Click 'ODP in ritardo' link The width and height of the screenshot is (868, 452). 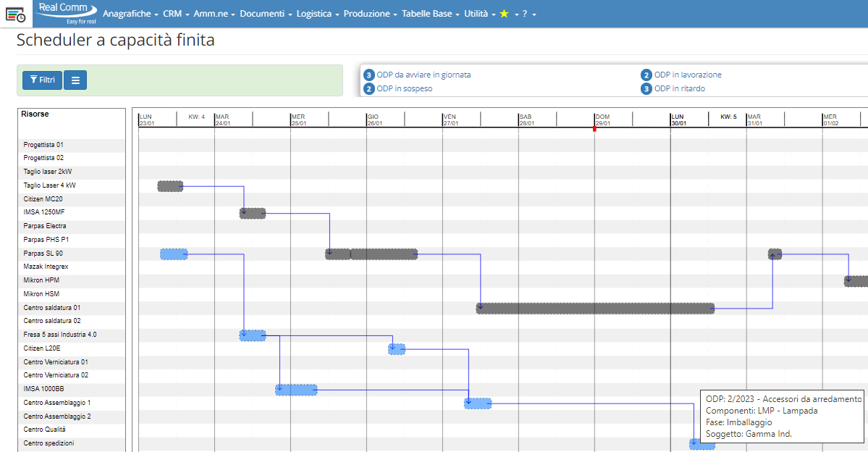coord(679,88)
